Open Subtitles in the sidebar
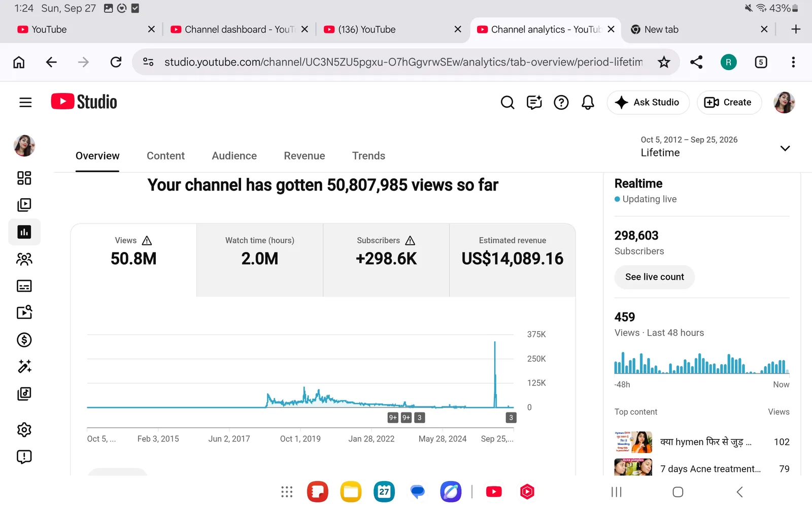The width and height of the screenshot is (812, 508). tap(24, 286)
